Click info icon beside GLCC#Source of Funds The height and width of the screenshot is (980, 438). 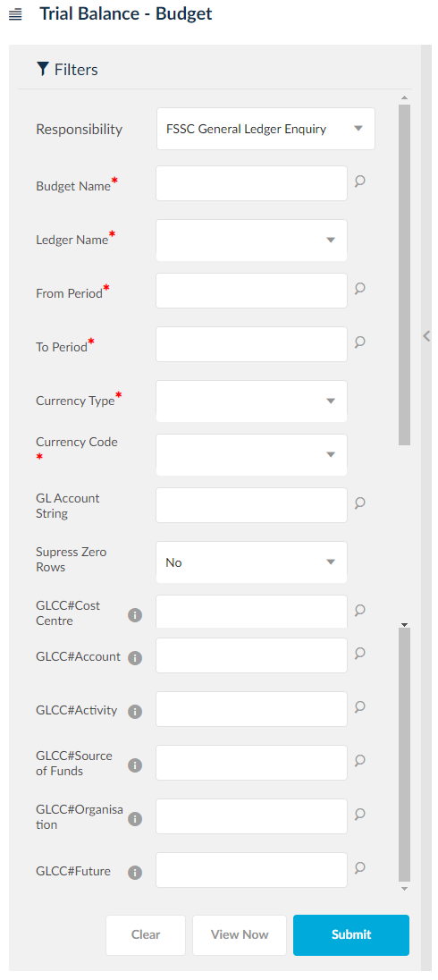135,765
